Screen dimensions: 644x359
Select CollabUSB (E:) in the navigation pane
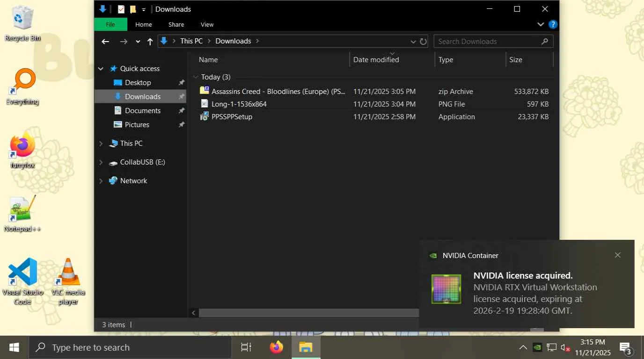(143, 162)
